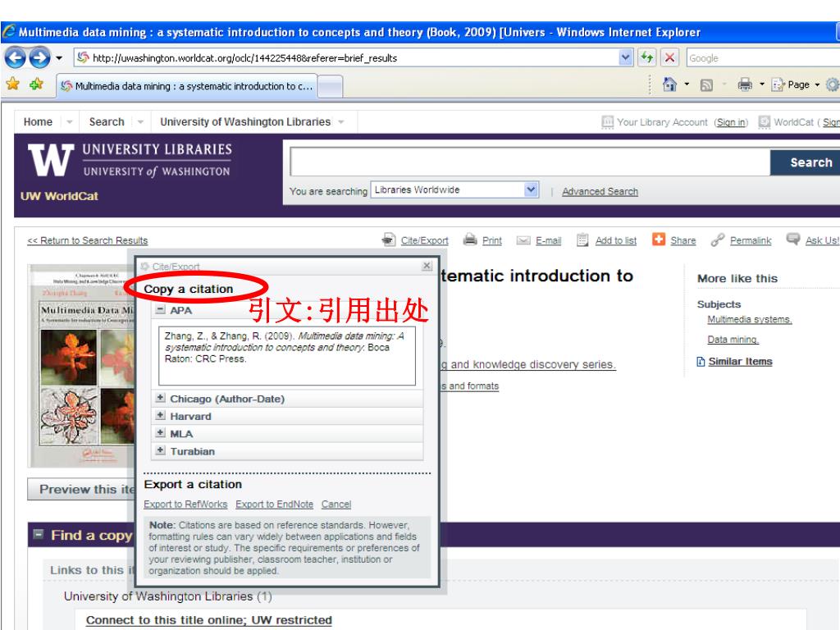Open the recent pages dropdown beside Forward

pyautogui.click(x=59, y=58)
